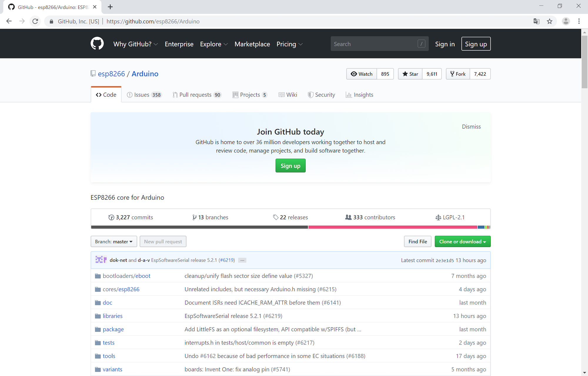The width and height of the screenshot is (588, 376).
Task: Dismiss the Join GitHub banner
Action: click(471, 127)
